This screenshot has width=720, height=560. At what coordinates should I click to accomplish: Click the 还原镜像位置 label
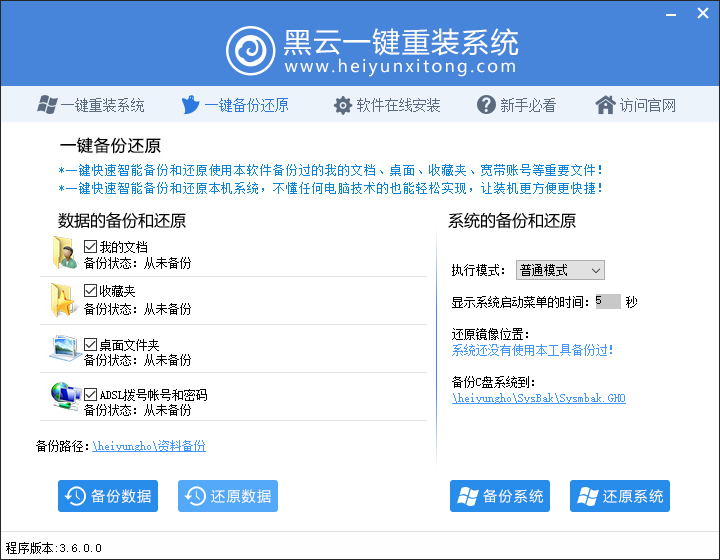[x=490, y=334]
